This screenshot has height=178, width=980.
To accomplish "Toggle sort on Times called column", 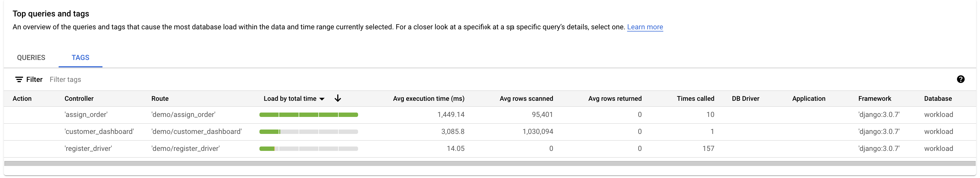I will (695, 98).
